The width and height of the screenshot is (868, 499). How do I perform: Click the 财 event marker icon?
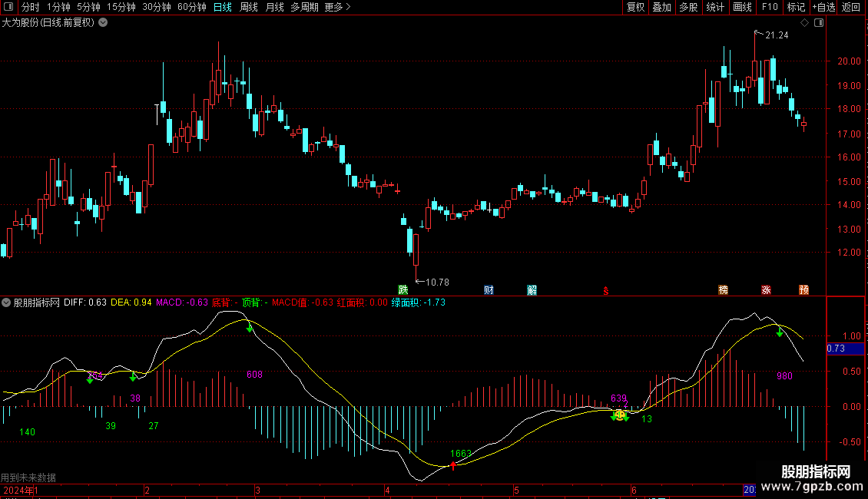(x=489, y=290)
